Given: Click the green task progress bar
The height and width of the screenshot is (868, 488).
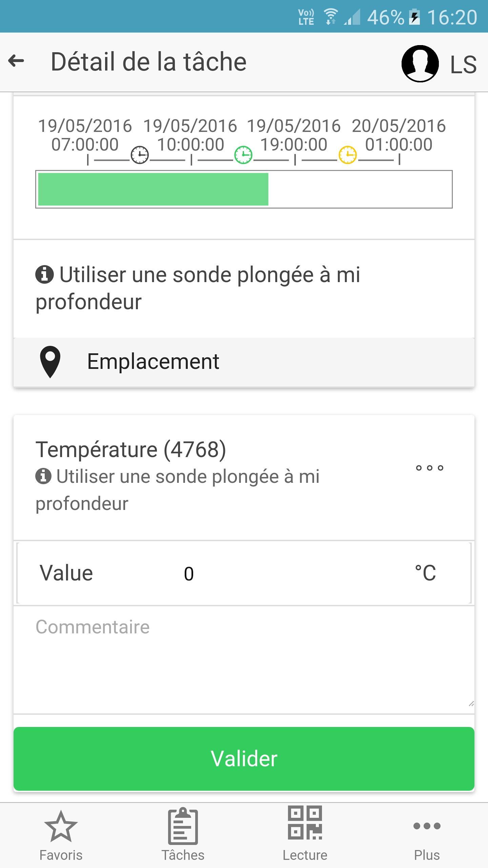Looking at the screenshot, I should [153, 189].
